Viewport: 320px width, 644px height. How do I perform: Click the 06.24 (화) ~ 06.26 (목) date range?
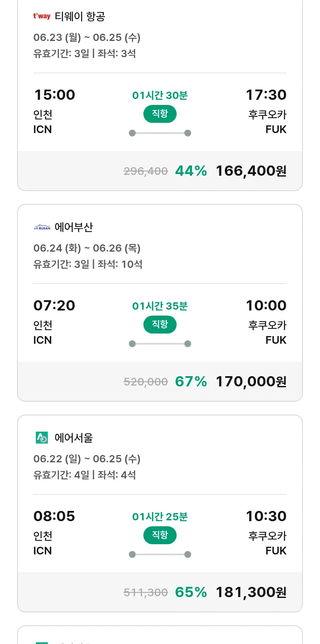pos(87,248)
